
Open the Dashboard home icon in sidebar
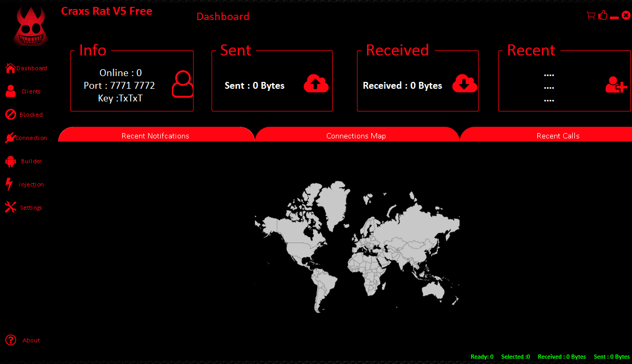tap(11, 68)
